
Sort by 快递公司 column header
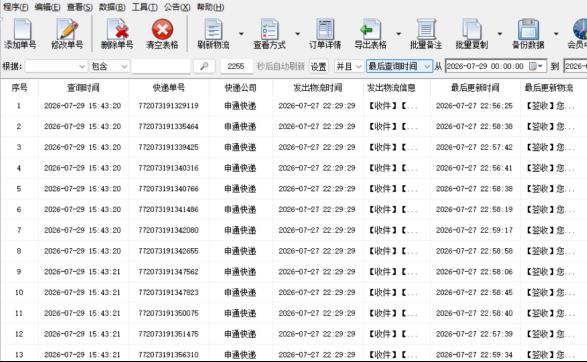click(x=240, y=88)
